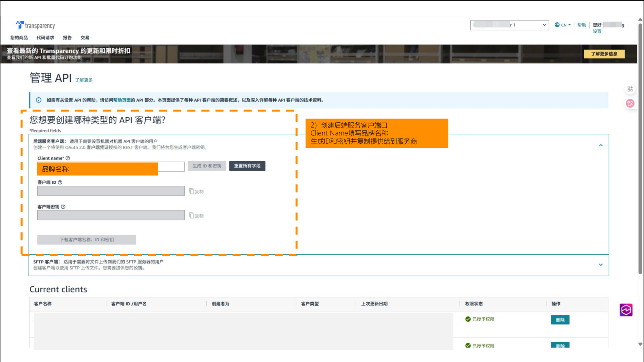Open the 您的商品 menu
The height and width of the screenshot is (362, 644).
(19, 38)
